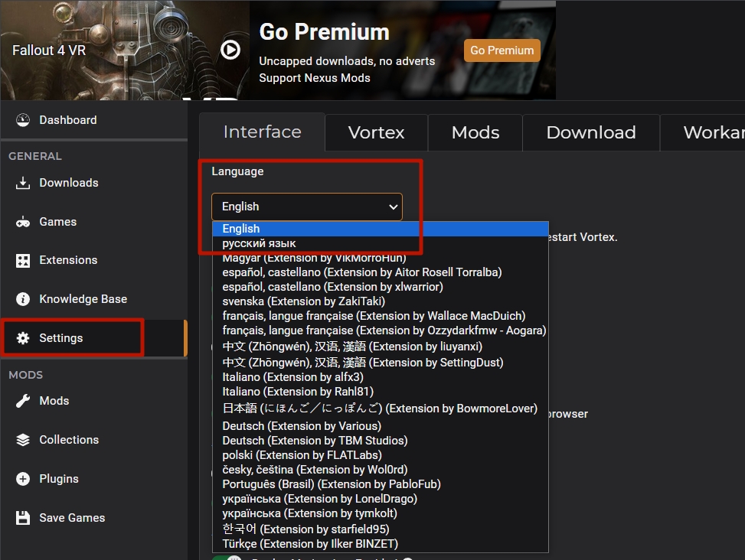
Task: Pick українська by tymkolt option
Action: (x=380, y=513)
